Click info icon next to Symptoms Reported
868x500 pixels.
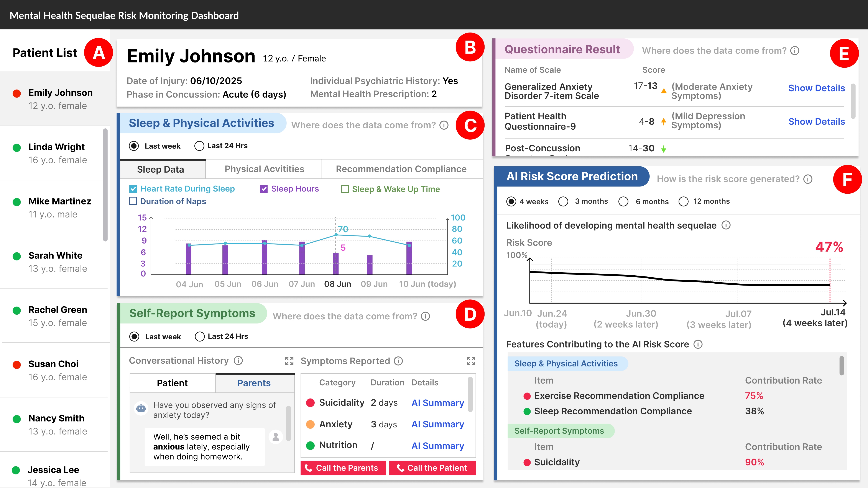(398, 361)
